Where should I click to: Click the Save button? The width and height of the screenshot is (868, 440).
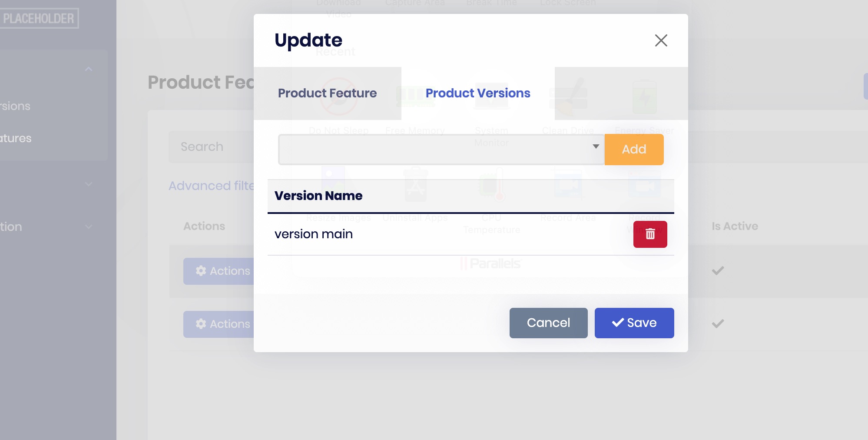click(x=634, y=323)
